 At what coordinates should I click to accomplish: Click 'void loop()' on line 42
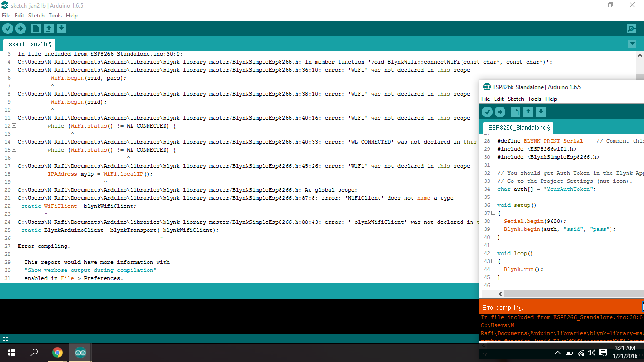(515, 253)
